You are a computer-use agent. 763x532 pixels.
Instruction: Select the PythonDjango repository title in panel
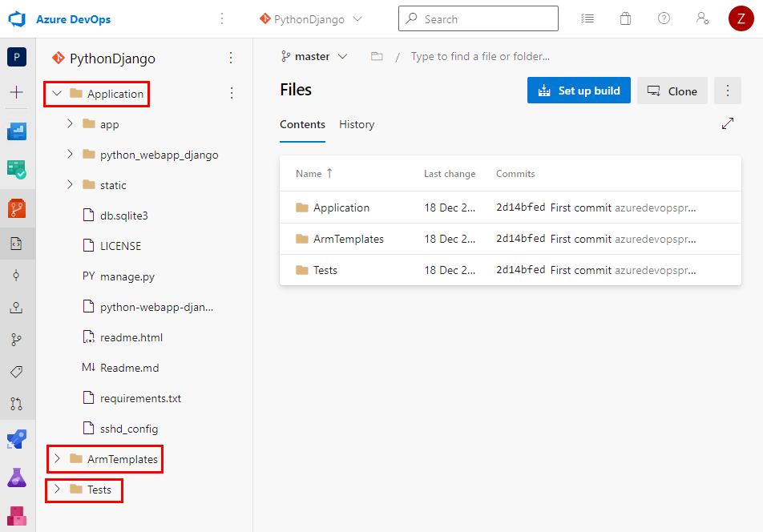pyautogui.click(x=112, y=58)
